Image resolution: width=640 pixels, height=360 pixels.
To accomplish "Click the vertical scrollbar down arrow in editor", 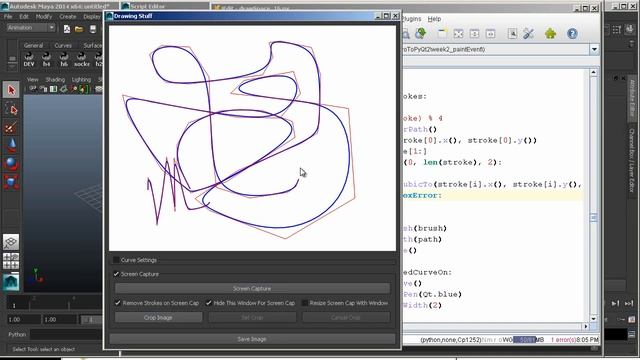I will coord(593,318).
